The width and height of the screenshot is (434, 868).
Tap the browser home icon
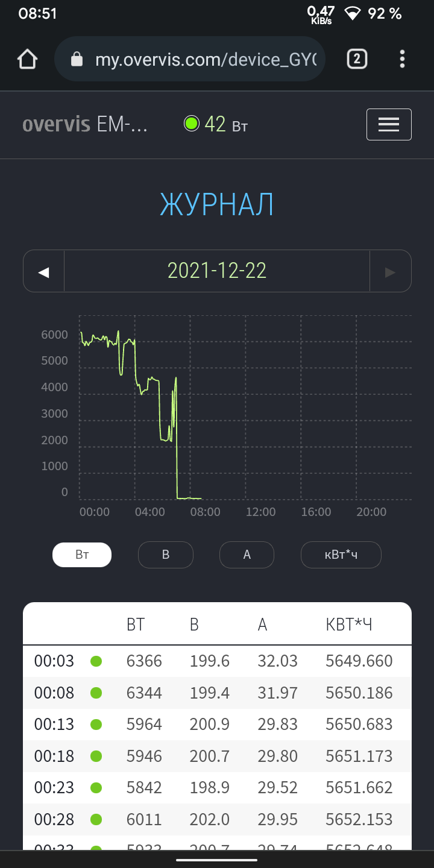pos(27,59)
